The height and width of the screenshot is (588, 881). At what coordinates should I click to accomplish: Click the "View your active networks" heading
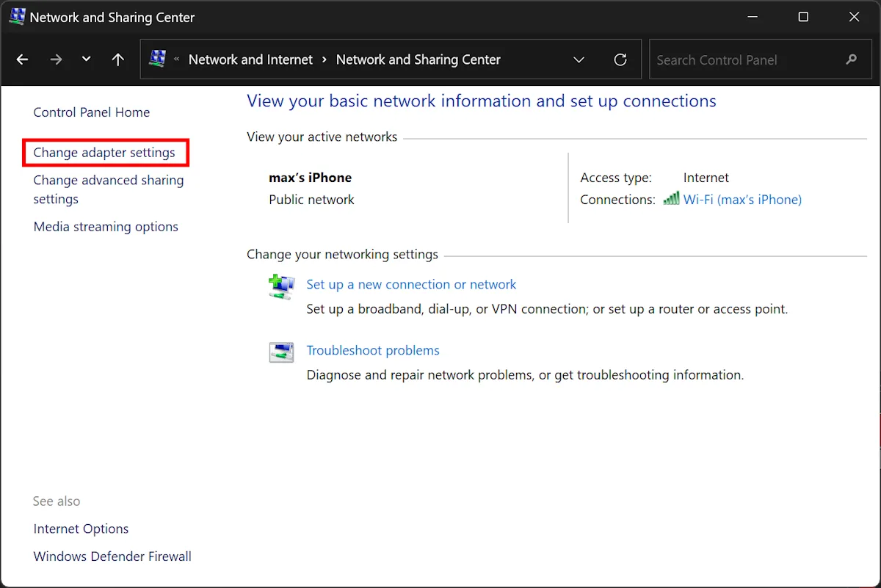click(x=322, y=137)
